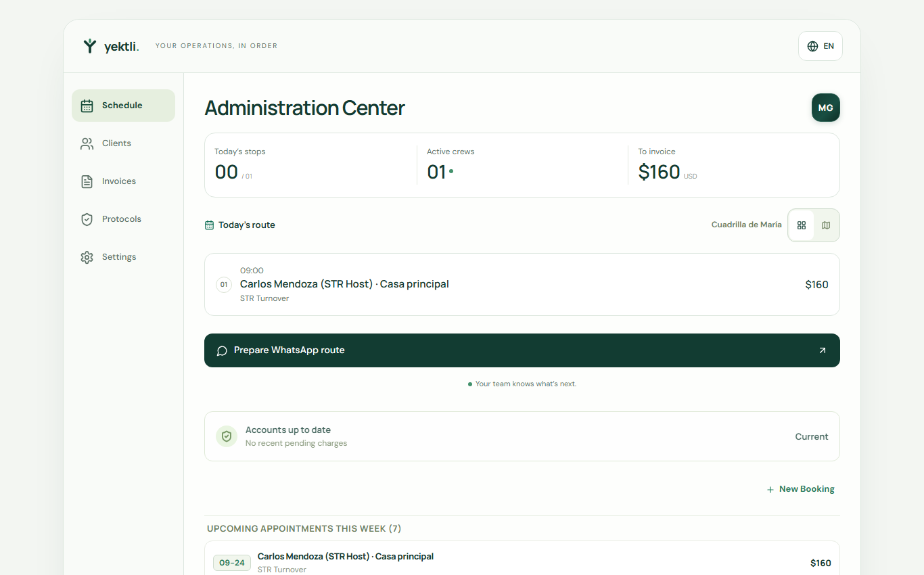
Task: Click the globe language icon
Action: point(812,46)
